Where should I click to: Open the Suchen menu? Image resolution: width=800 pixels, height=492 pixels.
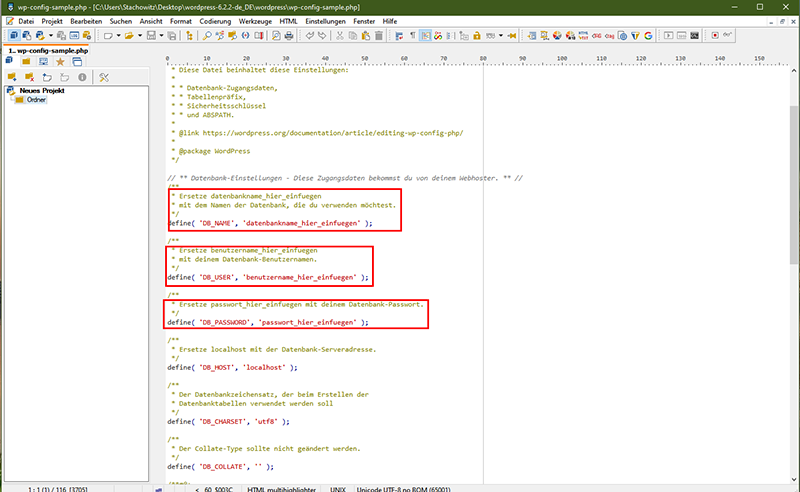pos(120,21)
